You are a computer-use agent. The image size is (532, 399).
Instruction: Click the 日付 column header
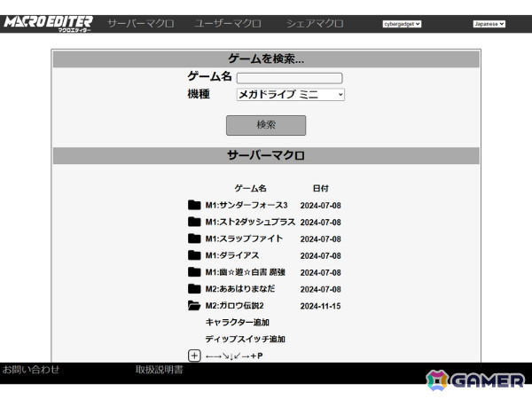pos(321,188)
